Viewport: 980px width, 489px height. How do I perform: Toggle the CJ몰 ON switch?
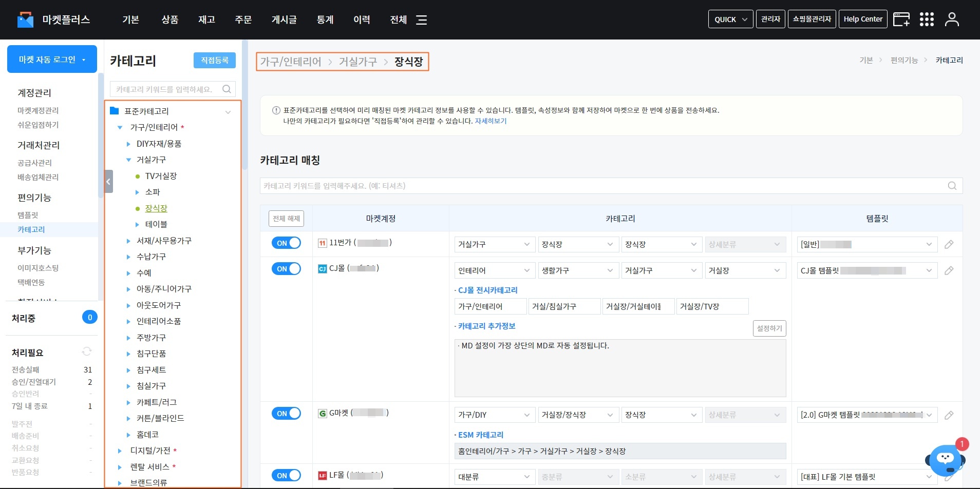286,269
